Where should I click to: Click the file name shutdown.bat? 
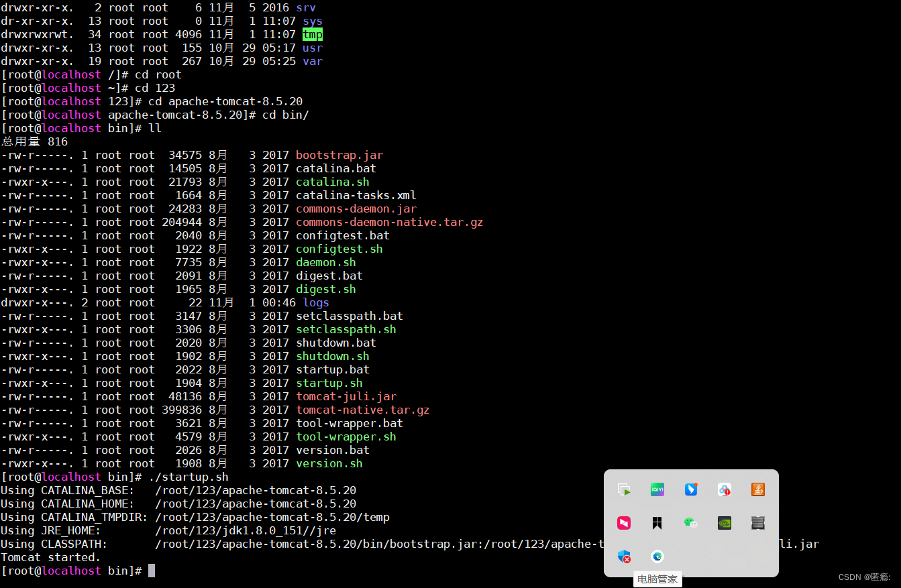(336, 343)
